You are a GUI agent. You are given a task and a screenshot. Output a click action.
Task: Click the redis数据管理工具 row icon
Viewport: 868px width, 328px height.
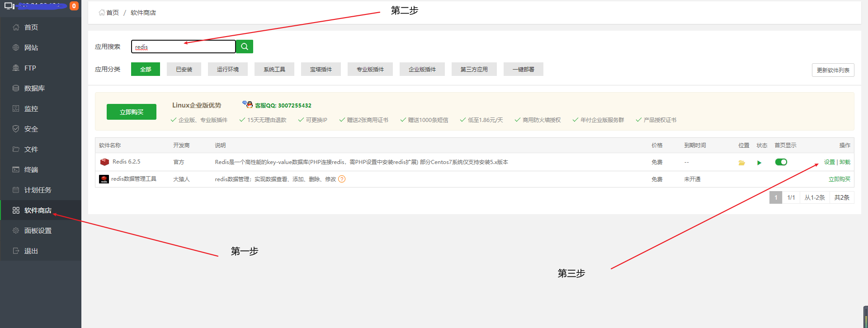104,179
